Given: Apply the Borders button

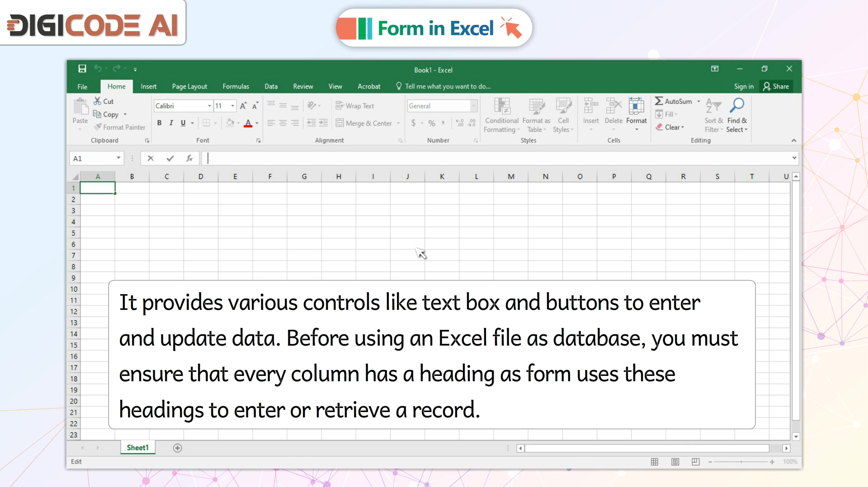Looking at the screenshot, I should click(x=206, y=123).
